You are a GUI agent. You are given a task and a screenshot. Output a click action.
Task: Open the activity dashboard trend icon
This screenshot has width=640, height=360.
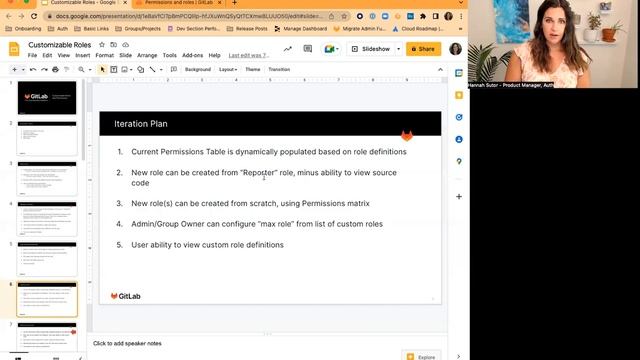pos(288,49)
